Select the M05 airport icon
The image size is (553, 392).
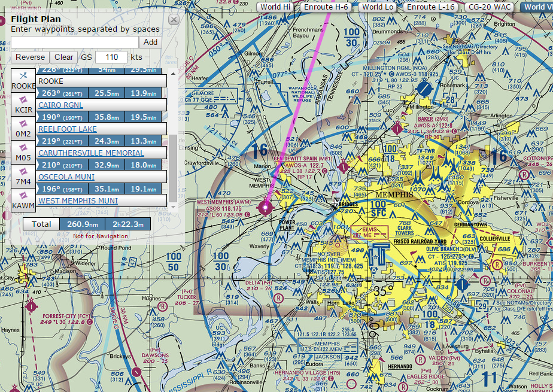(x=23, y=153)
